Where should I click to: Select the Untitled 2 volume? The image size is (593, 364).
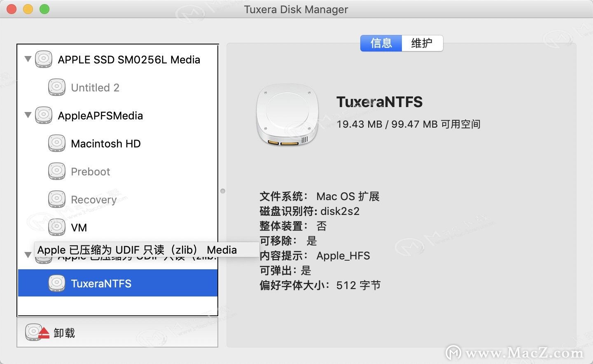[118, 87]
